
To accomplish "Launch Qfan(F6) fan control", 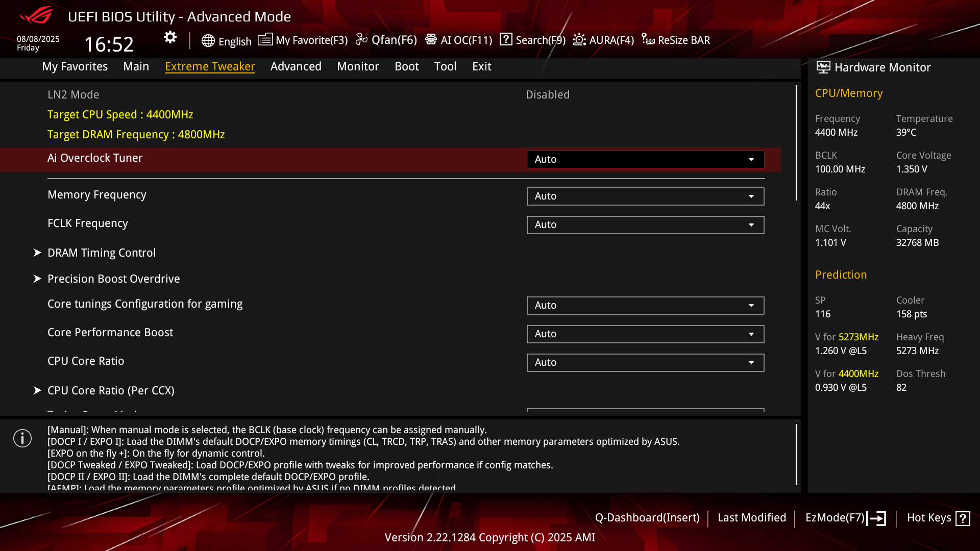I will click(x=386, y=40).
